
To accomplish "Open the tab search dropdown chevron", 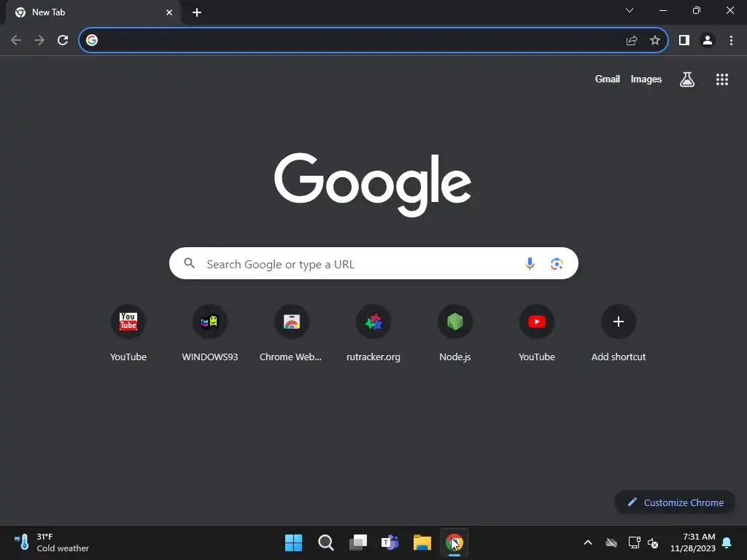I will [630, 10].
